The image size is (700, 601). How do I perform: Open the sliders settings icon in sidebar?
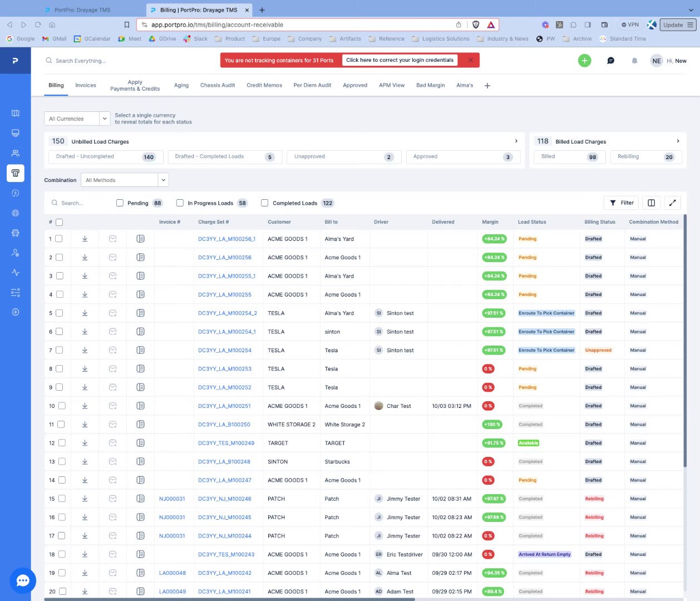coord(16,293)
